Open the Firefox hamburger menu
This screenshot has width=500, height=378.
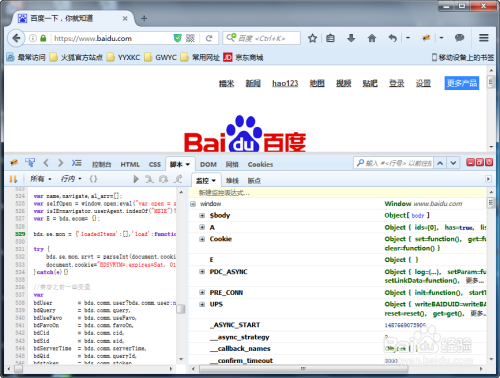(x=484, y=38)
